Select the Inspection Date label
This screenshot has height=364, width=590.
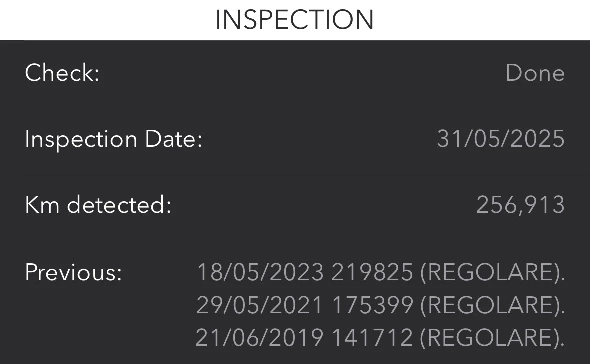113,139
